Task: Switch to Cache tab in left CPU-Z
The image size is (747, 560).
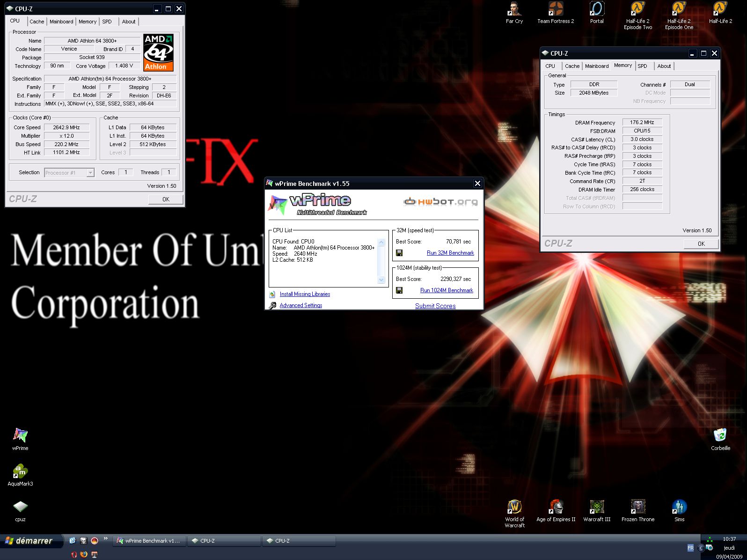Action: point(37,22)
